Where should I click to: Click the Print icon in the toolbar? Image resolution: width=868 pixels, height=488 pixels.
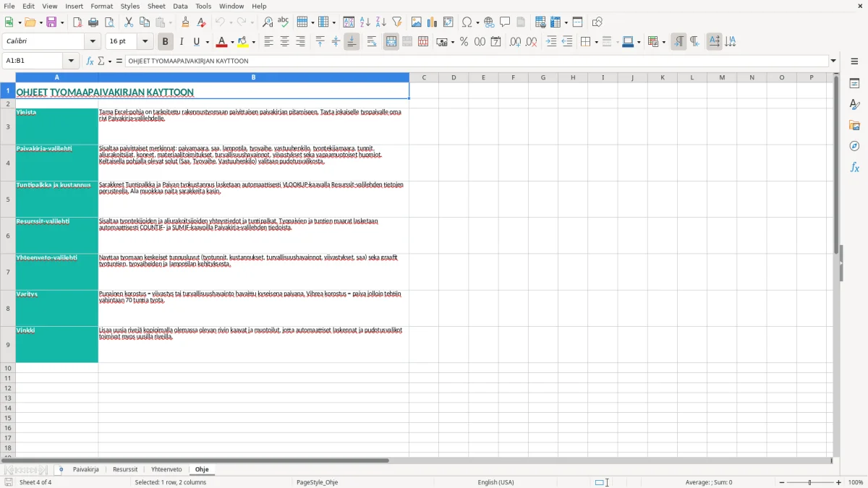pyautogui.click(x=93, y=22)
